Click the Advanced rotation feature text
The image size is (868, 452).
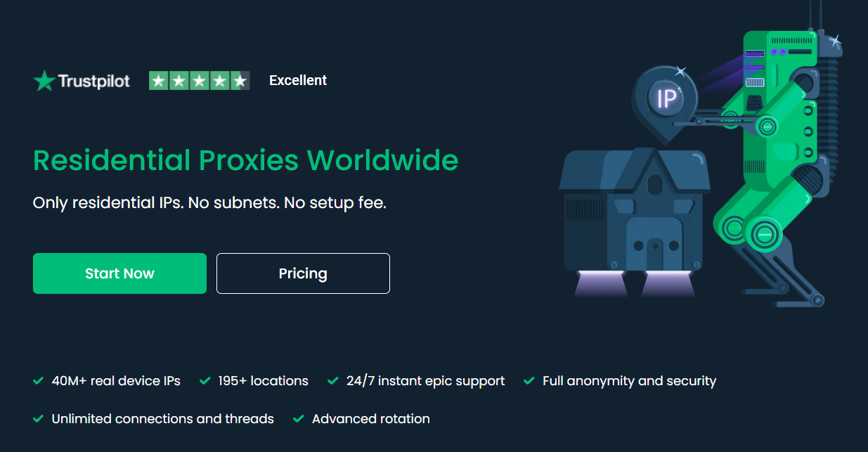[371, 419]
